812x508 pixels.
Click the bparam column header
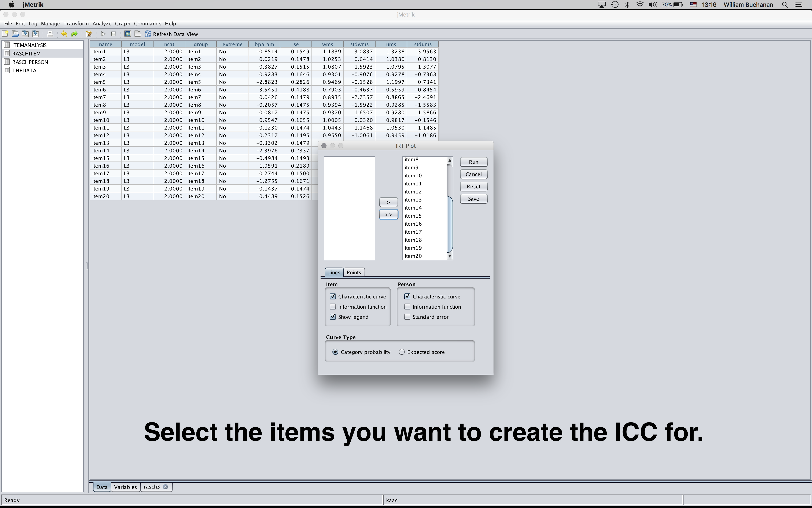point(264,44)
